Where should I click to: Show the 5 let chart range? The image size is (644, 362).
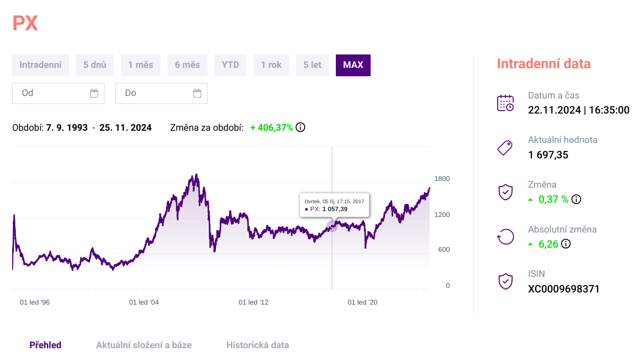coord(312,65)
